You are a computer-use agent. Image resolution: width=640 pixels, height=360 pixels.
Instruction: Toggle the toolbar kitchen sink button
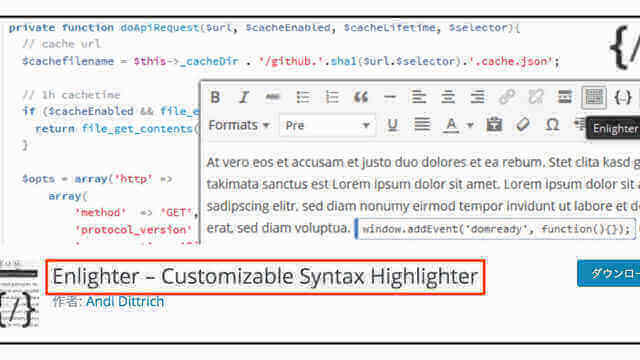pos(593,97)
